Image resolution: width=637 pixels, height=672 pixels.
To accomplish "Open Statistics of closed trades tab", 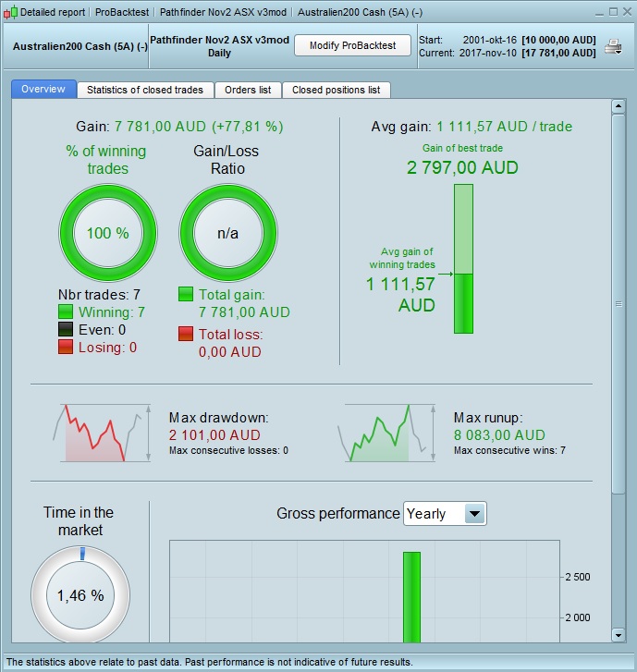I will [x=145, y=90].
